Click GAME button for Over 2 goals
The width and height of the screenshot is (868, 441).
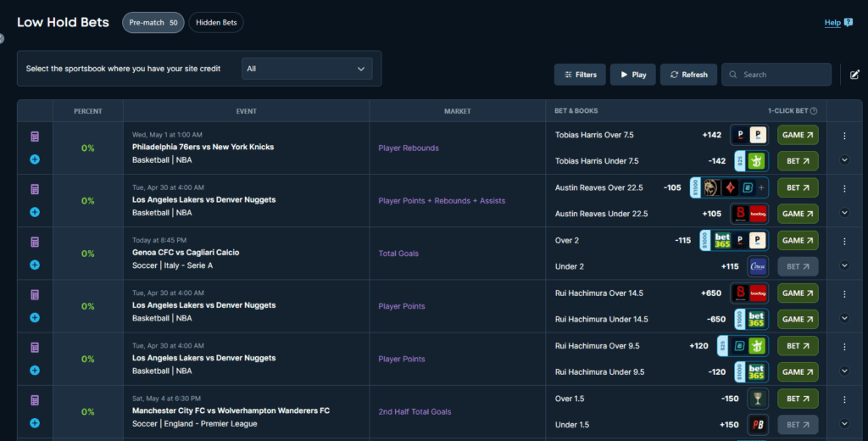click(798, 241)
